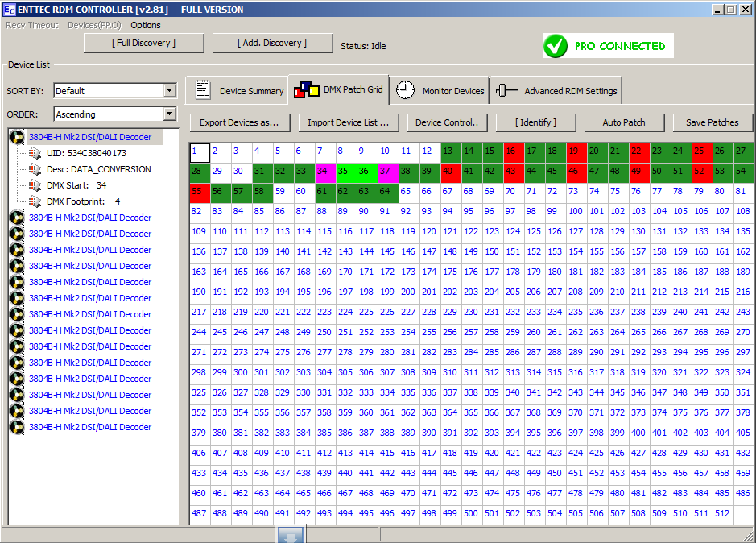Click the blue arrow icon in status bar
This screenshot has width=756, height=543.
pos(291,534)
